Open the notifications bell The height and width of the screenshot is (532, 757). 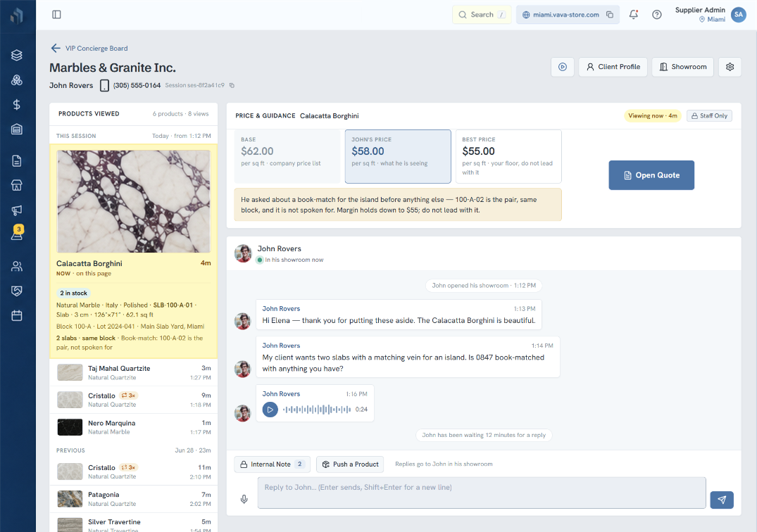click(633, 15)
